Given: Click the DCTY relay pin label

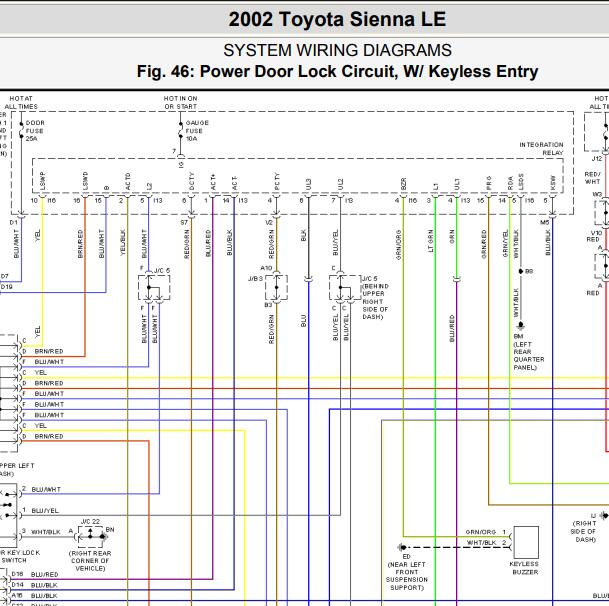Looking at the screenshot, I should (191, 181).
